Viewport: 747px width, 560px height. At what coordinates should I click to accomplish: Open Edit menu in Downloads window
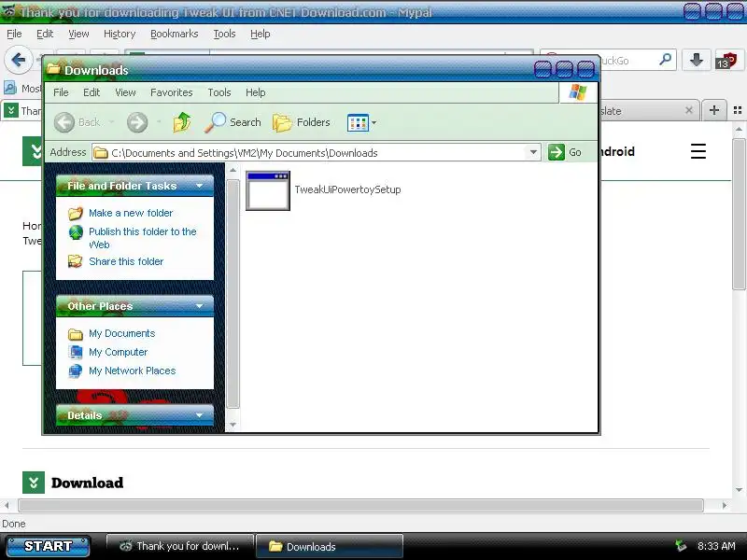(x=92, y=92)
